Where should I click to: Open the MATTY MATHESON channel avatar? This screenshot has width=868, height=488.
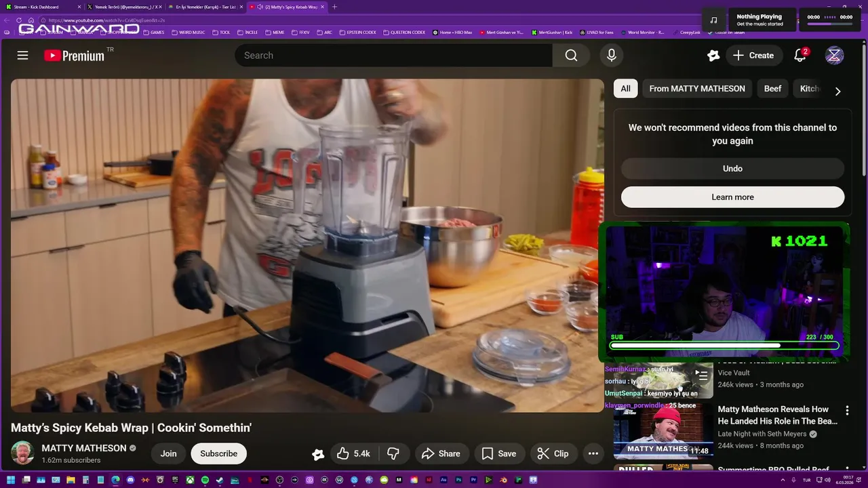click(x=22, y=453)
